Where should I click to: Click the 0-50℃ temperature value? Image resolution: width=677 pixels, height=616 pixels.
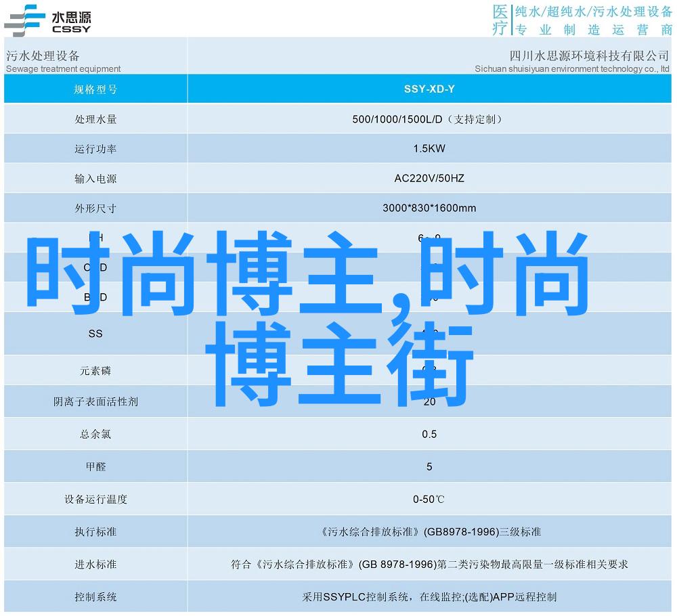(x=429, y=500)
